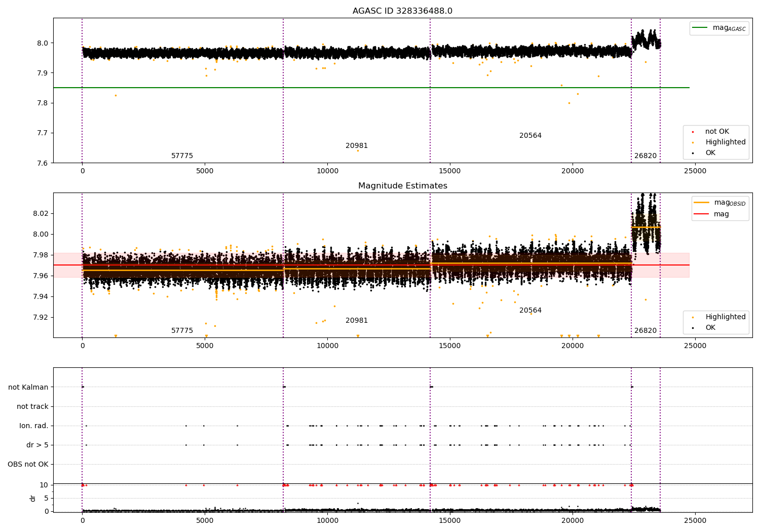Click the 5000 x-tick under the bottom dr plot
760x532 pixels.
tap(205, 521)
